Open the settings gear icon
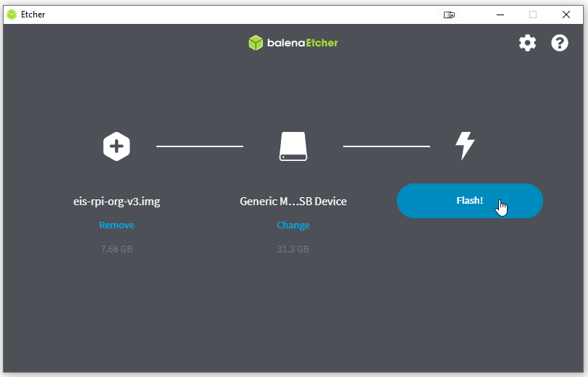Viewport: 588px width, 377px height. click(x=527, y=43)
